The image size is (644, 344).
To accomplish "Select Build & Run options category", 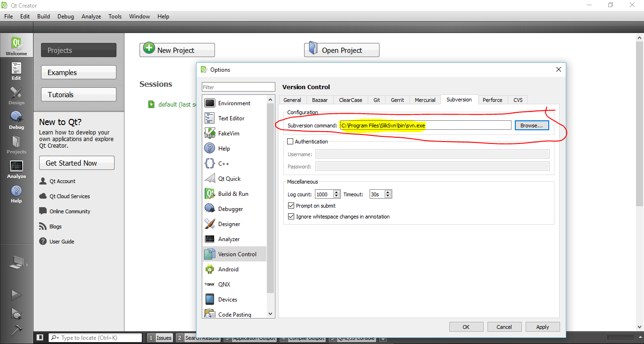I will point(234,194).
